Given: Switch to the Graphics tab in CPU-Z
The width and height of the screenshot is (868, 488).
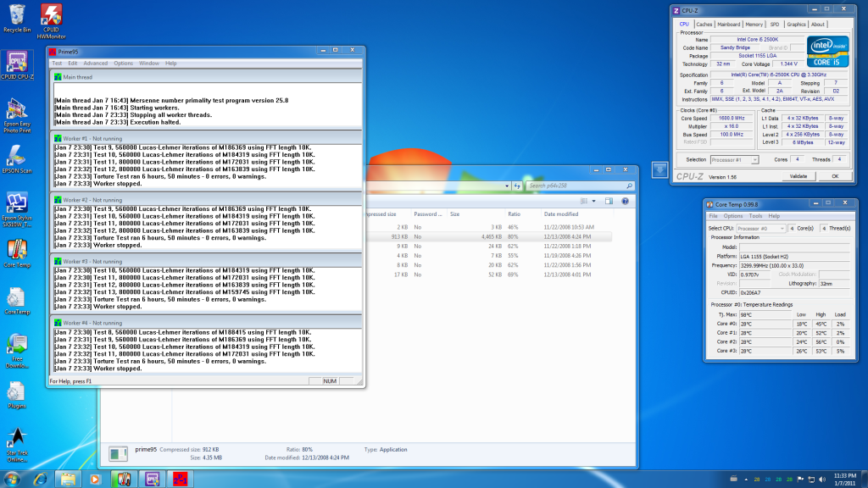Looking at the screenshot, I should pyautogui.click(x=796, y=25).
